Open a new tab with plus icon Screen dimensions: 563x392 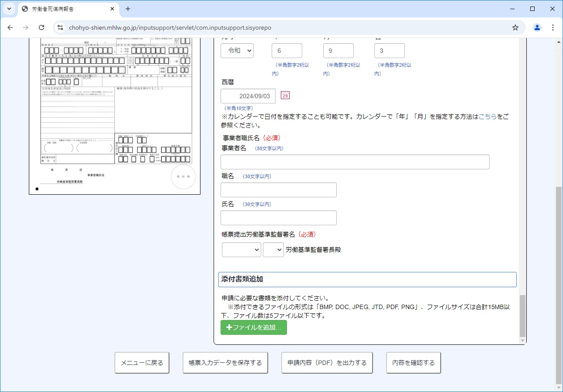pos(128,9)
